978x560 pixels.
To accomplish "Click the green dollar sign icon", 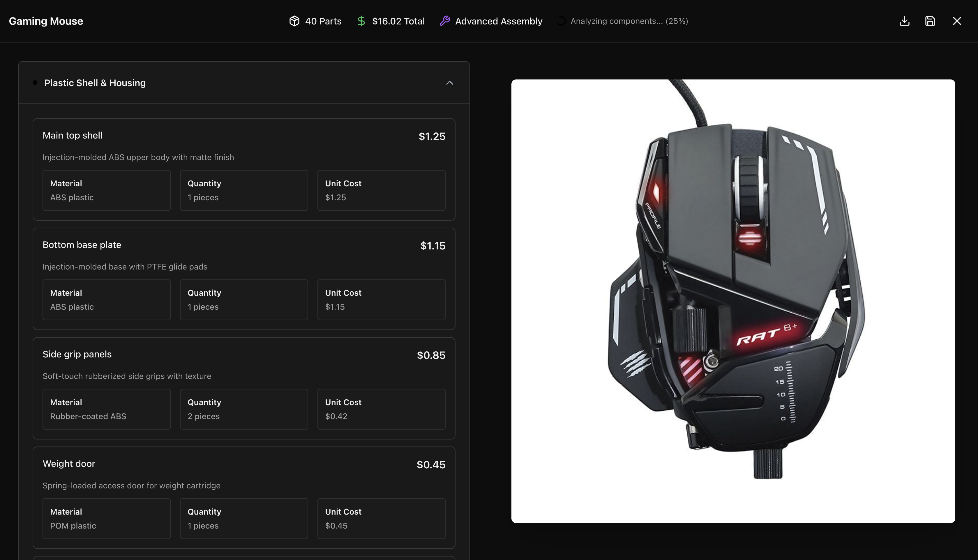I will (x=361, y=21).
